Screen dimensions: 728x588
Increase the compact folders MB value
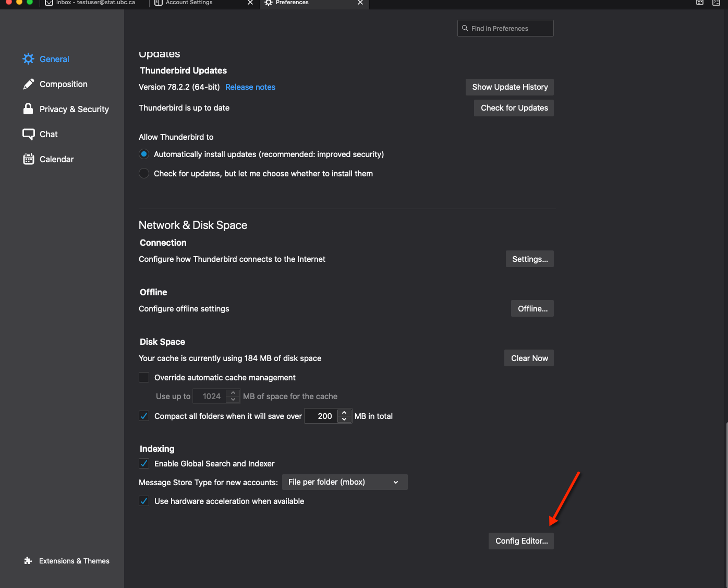point(344,413)
